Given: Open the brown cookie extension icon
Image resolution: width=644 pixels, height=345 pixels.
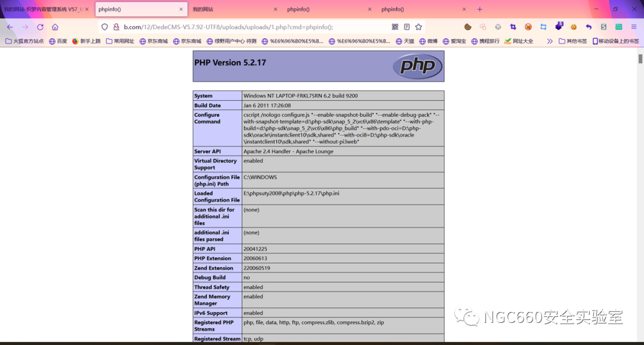Looking at the screenshot, I should (x=468, y=27).
